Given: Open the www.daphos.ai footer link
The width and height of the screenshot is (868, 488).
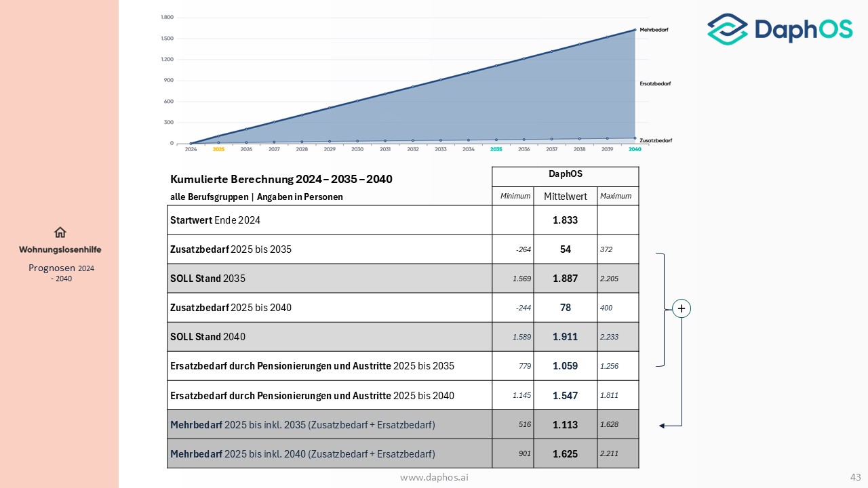Looking at the screenshot, I should [x=434, y=478].
